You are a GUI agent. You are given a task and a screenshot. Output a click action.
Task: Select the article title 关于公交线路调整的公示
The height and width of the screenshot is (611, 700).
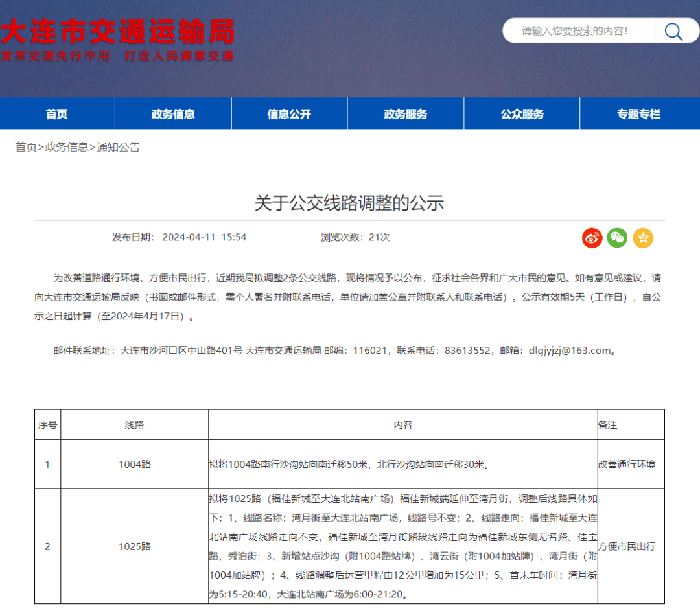pos(350,202)
